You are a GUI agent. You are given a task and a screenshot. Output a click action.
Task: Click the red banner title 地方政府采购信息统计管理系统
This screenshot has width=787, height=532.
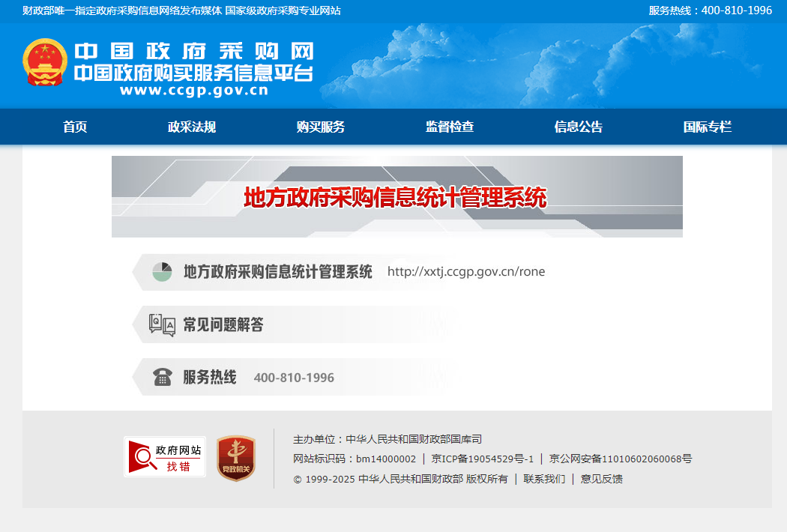point(395,197)
